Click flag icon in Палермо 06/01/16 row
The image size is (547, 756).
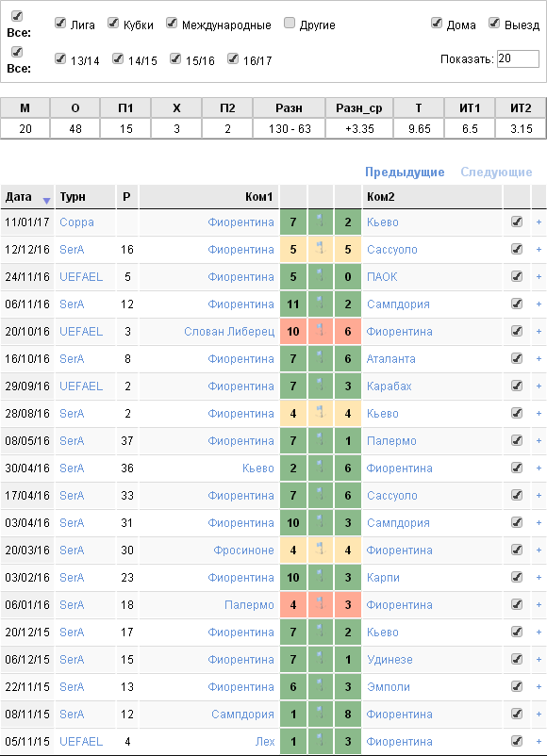click(x=321, y=604)
